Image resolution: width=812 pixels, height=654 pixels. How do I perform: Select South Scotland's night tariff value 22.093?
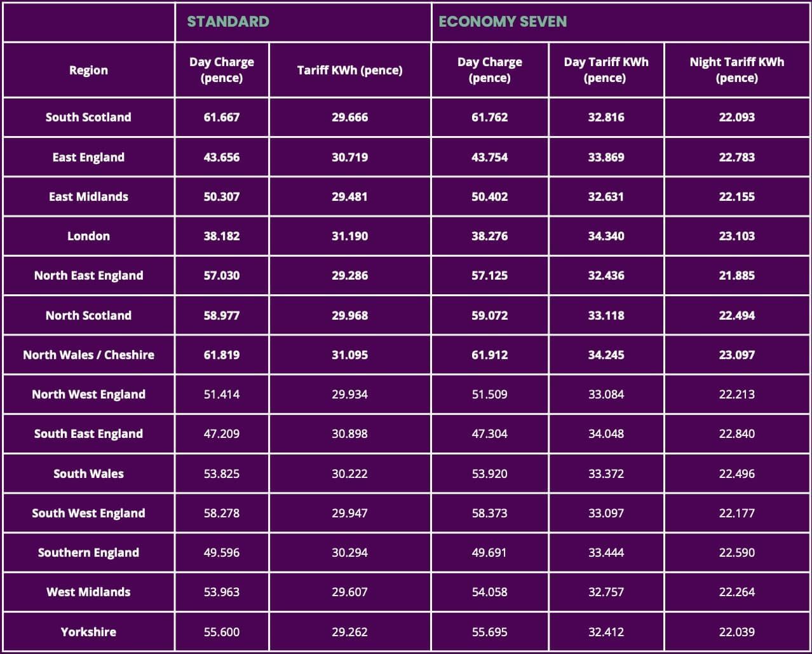[x=736, y=117]
